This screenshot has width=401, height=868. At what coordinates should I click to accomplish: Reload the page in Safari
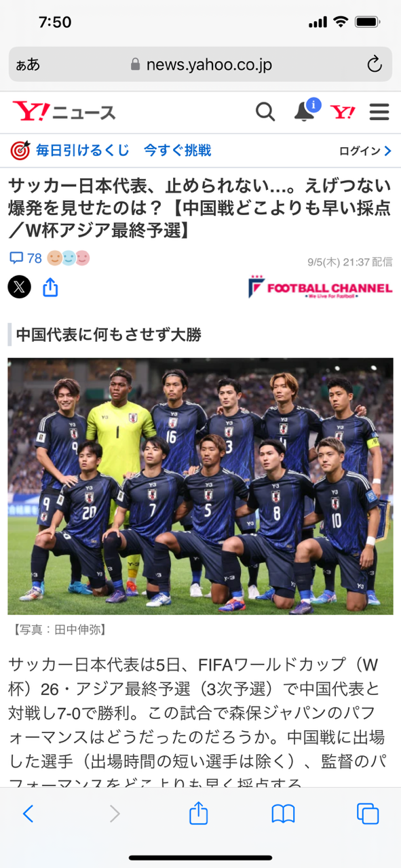(375, 64)
